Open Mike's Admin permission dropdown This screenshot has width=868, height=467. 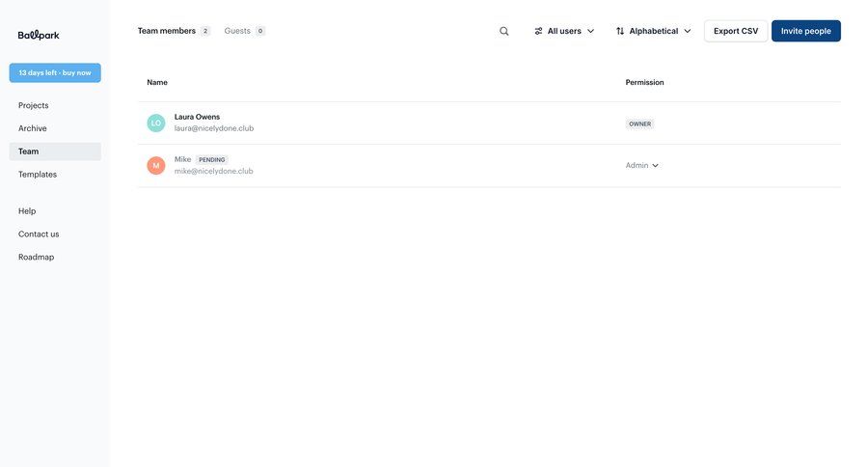click(x=642, y=166)
